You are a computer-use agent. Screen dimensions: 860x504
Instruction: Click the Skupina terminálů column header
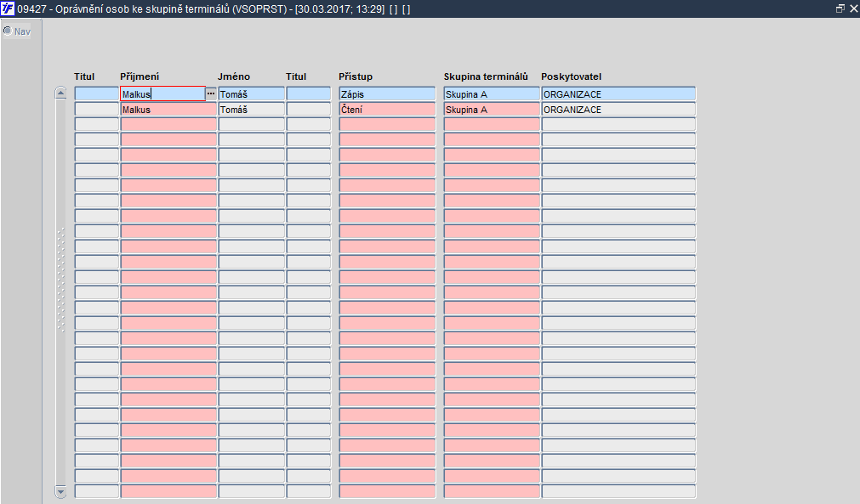486,76
